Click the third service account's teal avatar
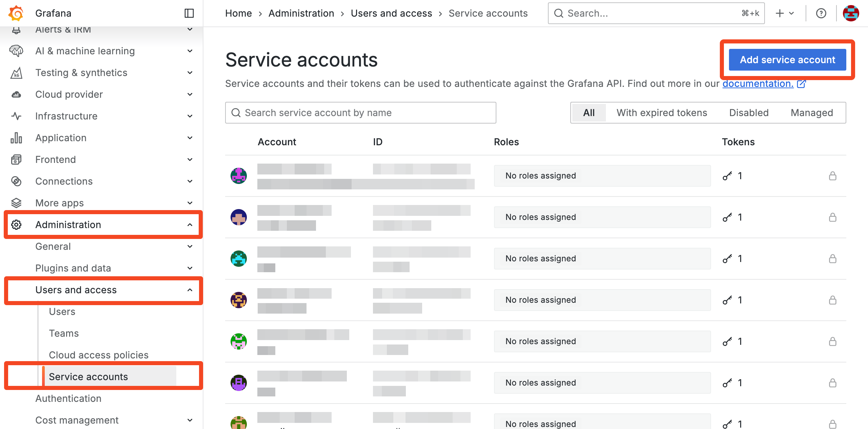 239,259
